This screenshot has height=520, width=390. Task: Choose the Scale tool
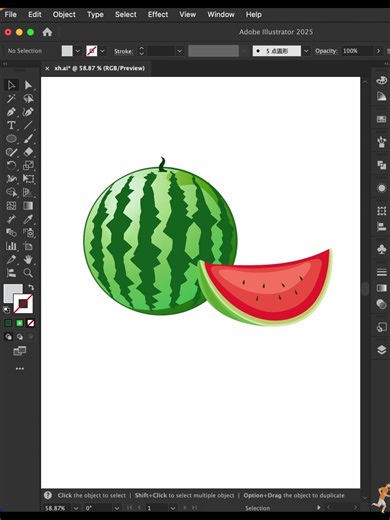click(x=28, y=165)
